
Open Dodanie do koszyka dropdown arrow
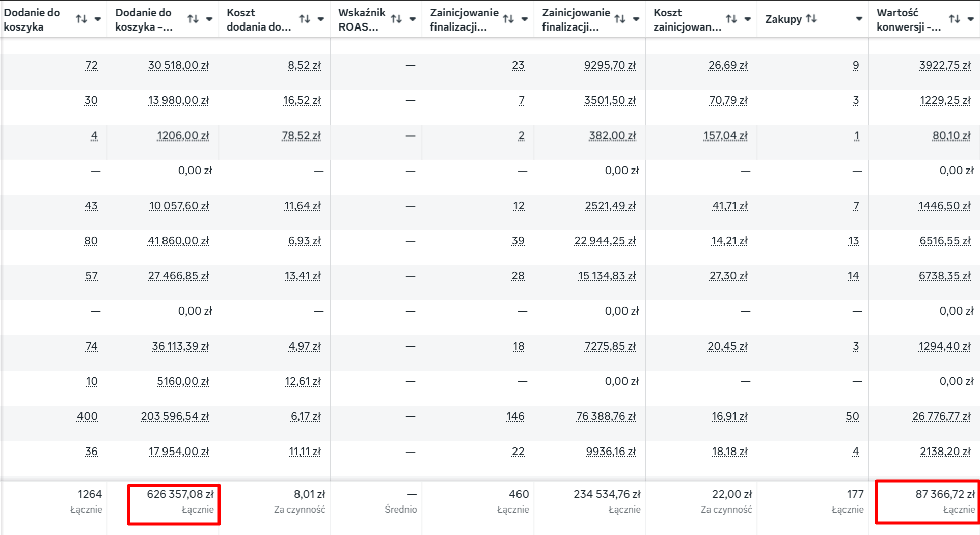(98, 19)
